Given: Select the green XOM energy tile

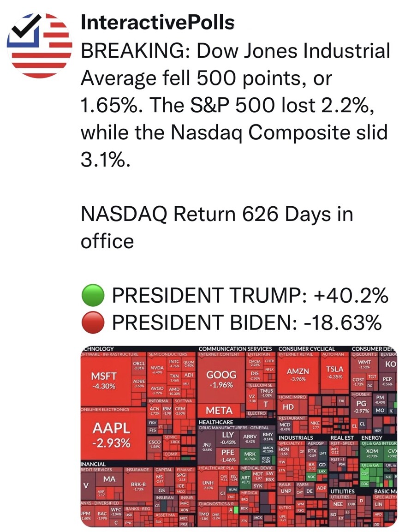Looking at the screenshot, I should 372,453.
